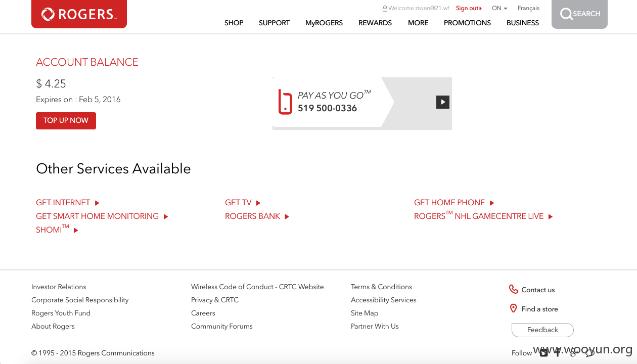The image size is (637, 364).
Task: Open ROGERS NHL GAMECENTRE LIVE link
Action: pos(479,216)
